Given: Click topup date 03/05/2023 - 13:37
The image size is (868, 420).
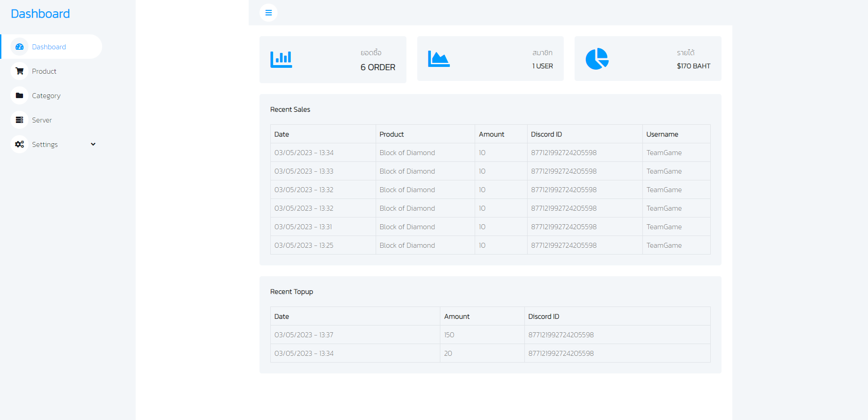Looking at the screenshot, I should [x=304, y=335].
